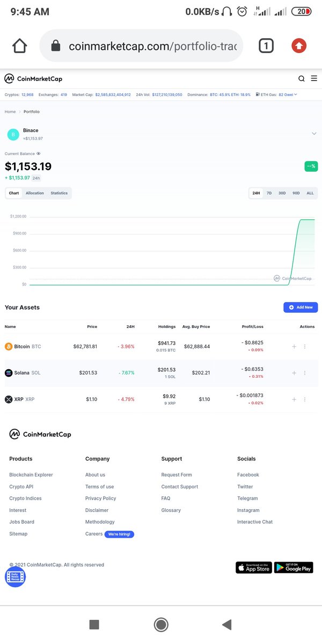Open Glossary footer link
Screen dimensions: 322x644
(171, 510)
